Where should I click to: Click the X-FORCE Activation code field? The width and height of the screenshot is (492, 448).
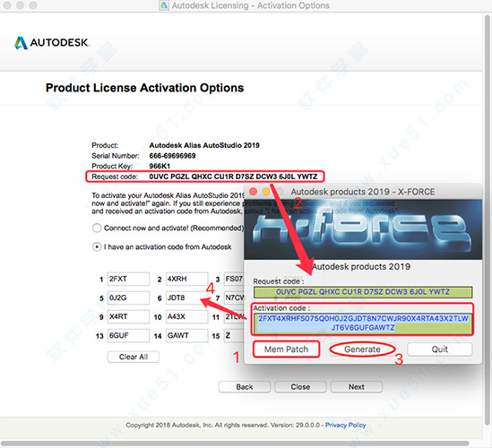pos(363,323)
